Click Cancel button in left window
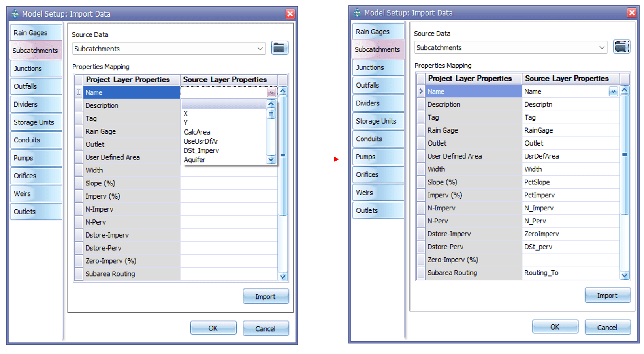The image size is (644, 354). click(x=266, y=328)
